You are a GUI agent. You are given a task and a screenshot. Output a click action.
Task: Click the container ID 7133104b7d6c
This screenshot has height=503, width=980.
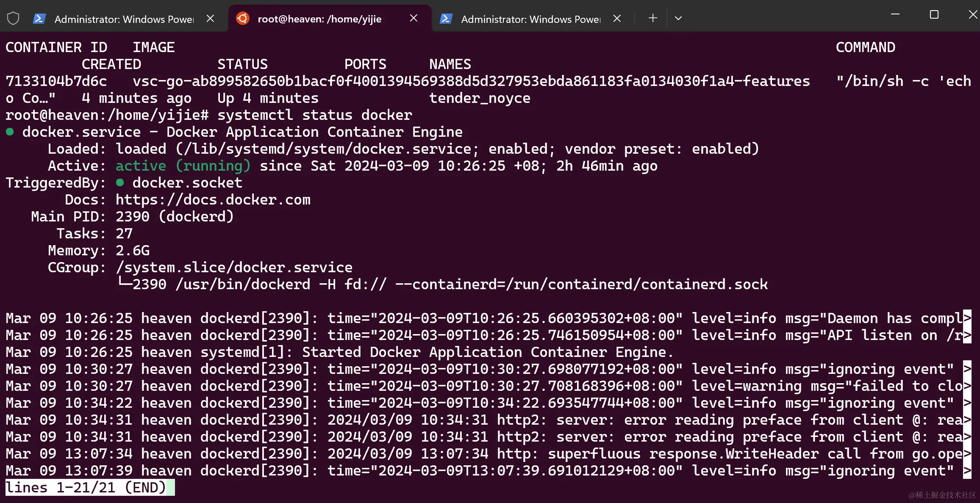tap(56, 81)
